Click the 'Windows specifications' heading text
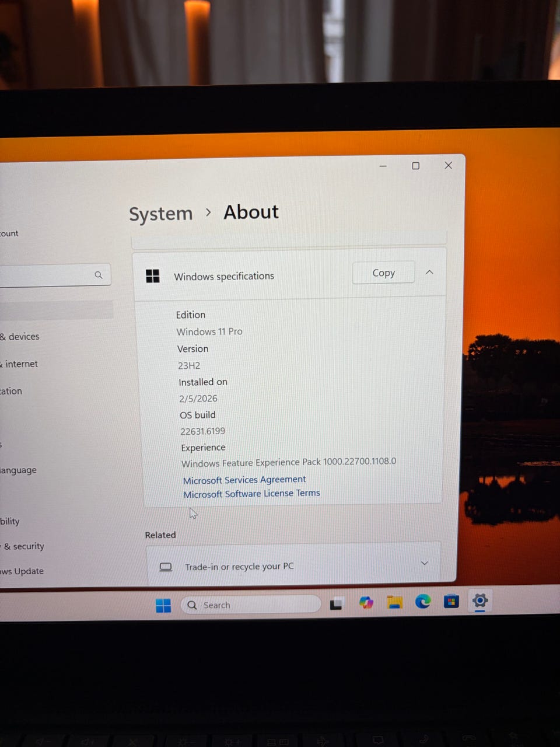This screenshot has width=560, height=747. 224,276
